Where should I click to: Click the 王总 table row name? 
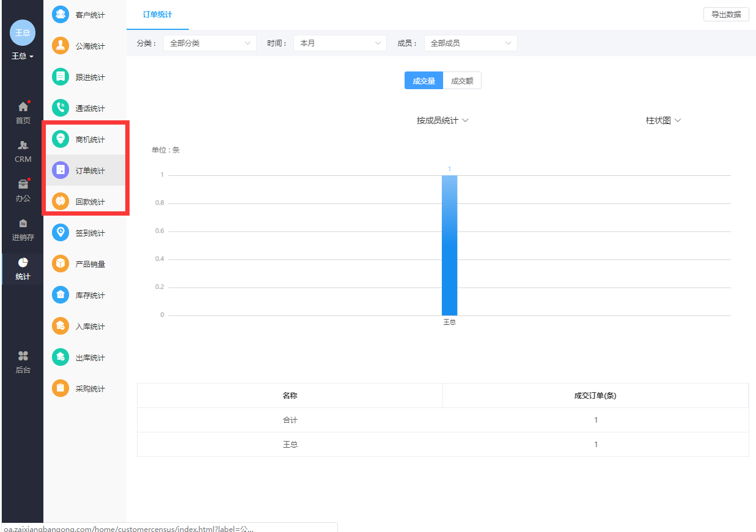[x=290, y=445]
